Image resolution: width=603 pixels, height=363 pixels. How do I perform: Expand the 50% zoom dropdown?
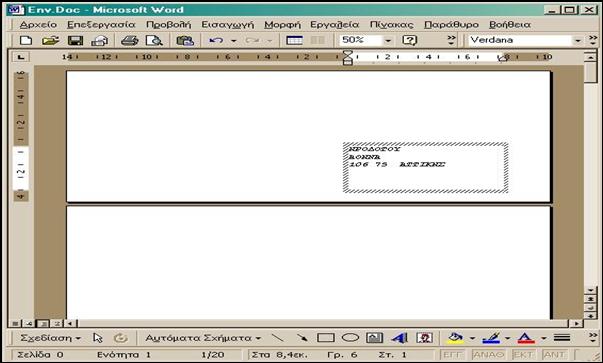click(388, 40)
